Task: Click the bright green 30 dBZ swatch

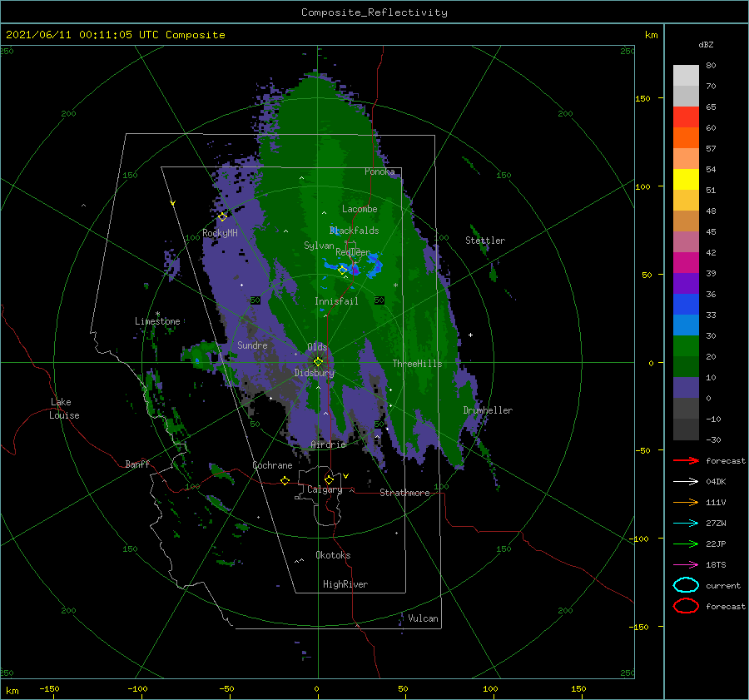Action: [x=686, y=346]
